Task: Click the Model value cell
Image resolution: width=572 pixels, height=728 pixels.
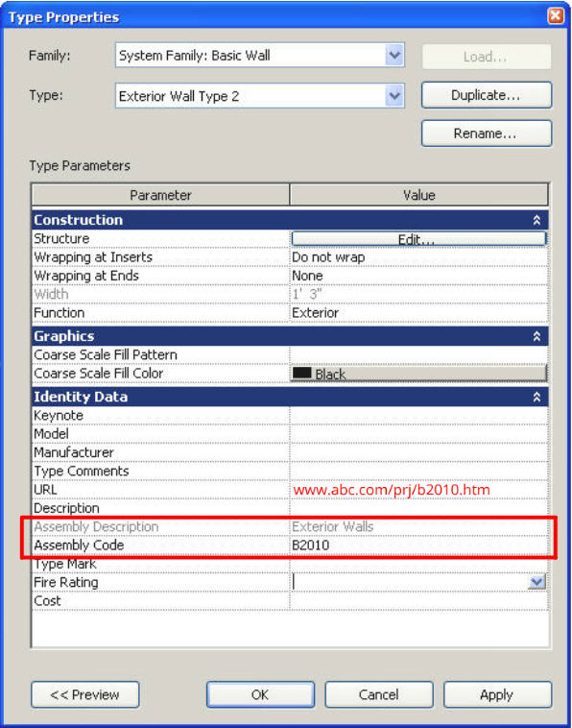Action: (418, 434)
